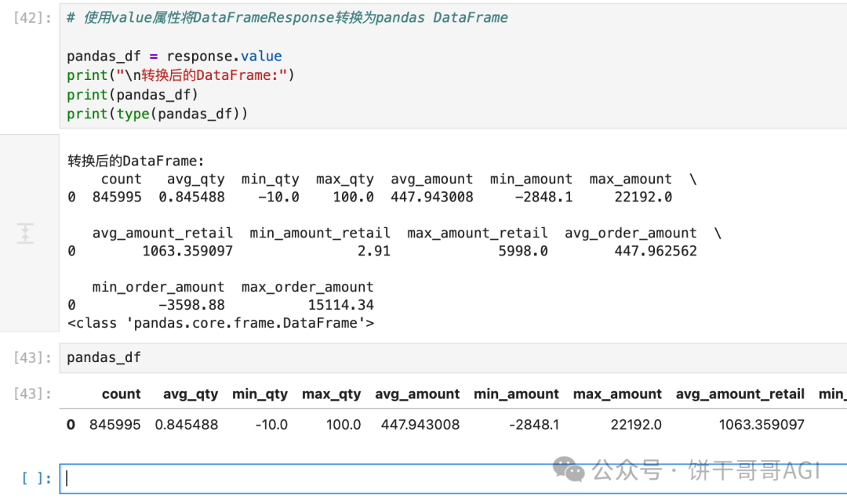Image resolution: width=847 pixels, height=504 pixels.
Task: Click the 'min_amount' table column header
Action: click(x=516, y=394)
